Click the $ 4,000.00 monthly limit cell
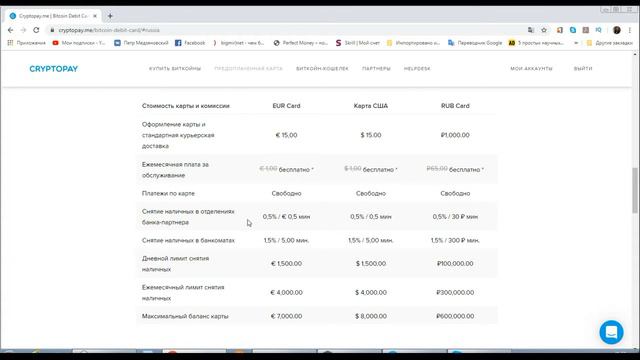 (371, 293)
